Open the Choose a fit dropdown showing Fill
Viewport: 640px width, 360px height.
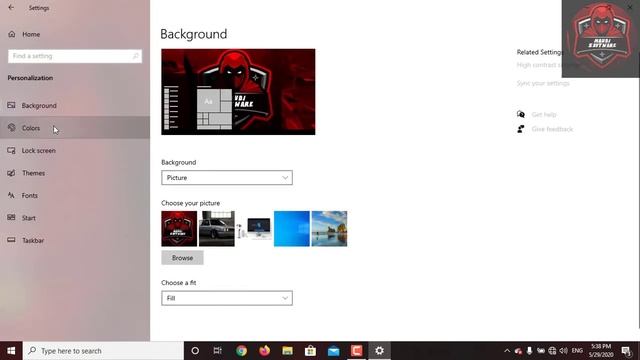tap(227, 298)
